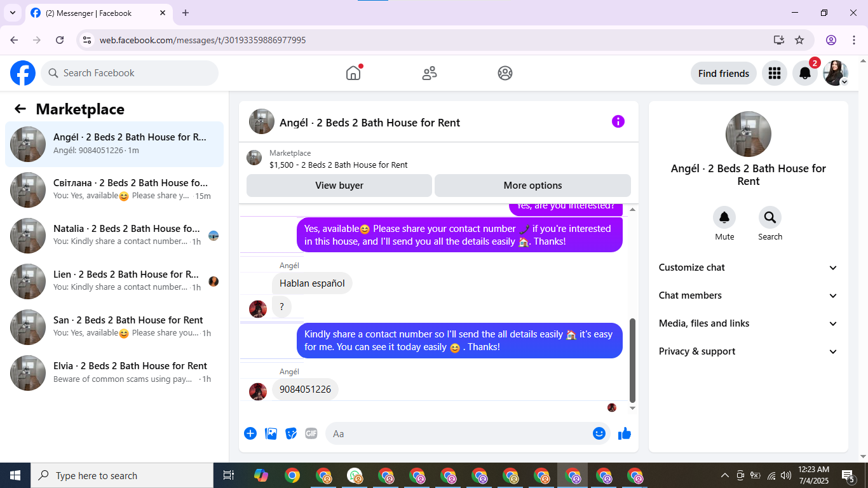Show hidden system tray icons
The width and height of the screenshot is (868, 488).
pyautogui.click(x=724, y=475)
